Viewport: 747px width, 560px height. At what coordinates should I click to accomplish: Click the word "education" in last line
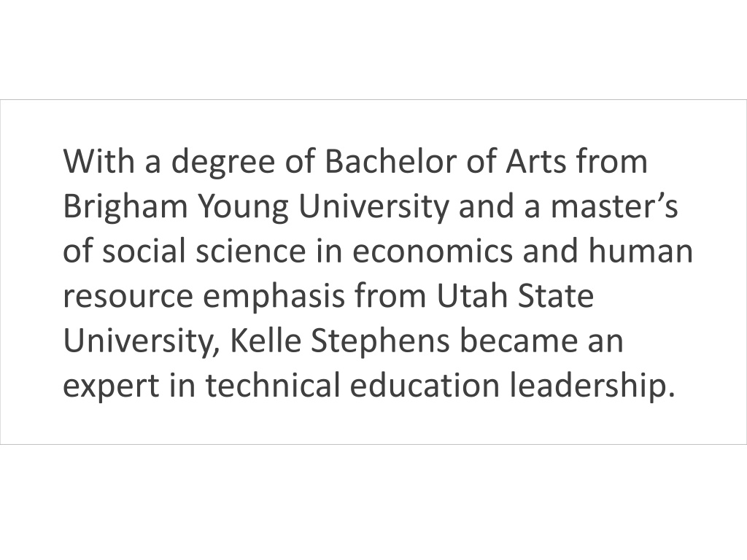pyautogui.click(x=425, y=385)
